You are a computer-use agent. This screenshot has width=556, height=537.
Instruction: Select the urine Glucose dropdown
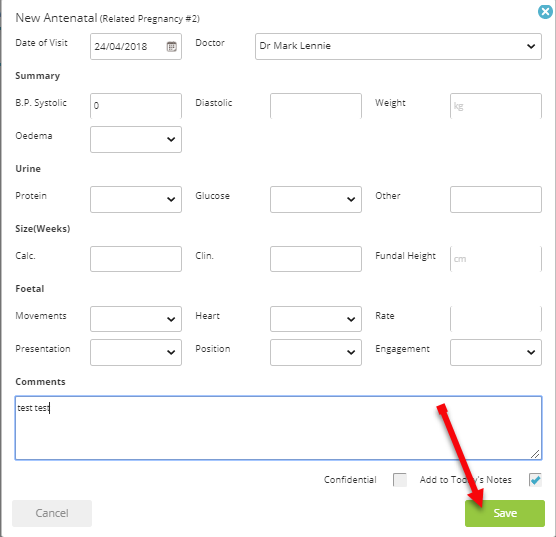(x=316, y=199)
